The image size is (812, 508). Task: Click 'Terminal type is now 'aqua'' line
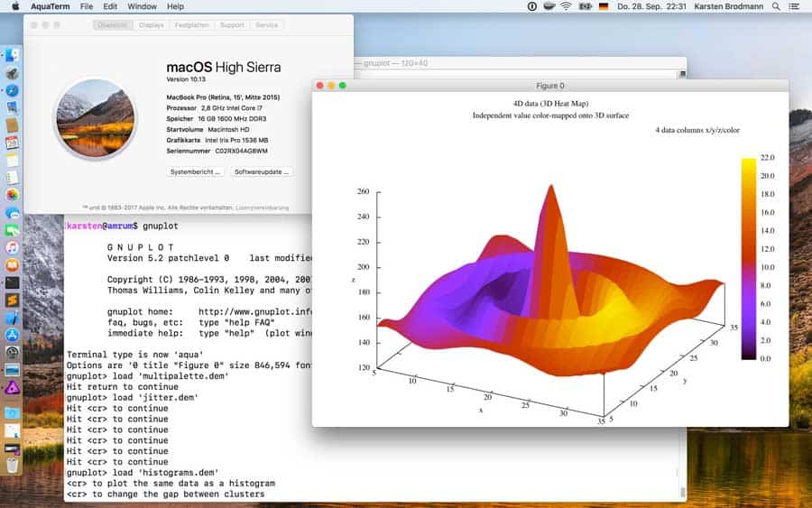(x=134, y=355)
